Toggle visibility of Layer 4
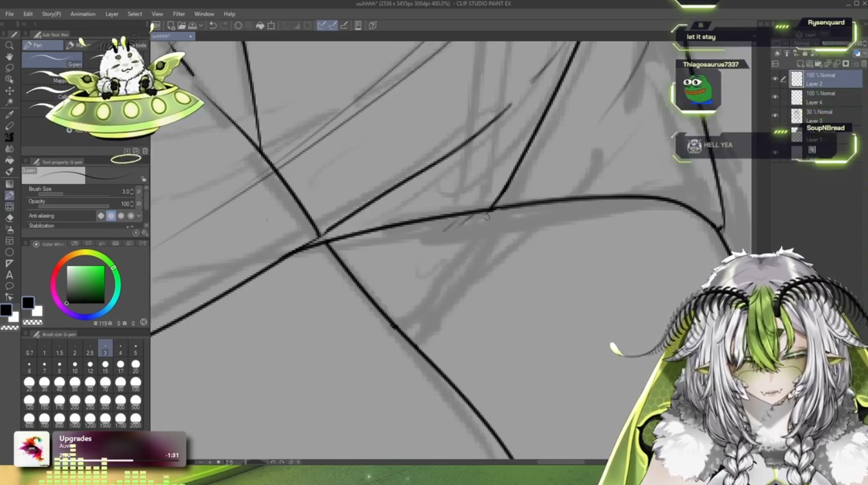This screenshot has width=868, height=485. tap(775, 97)
